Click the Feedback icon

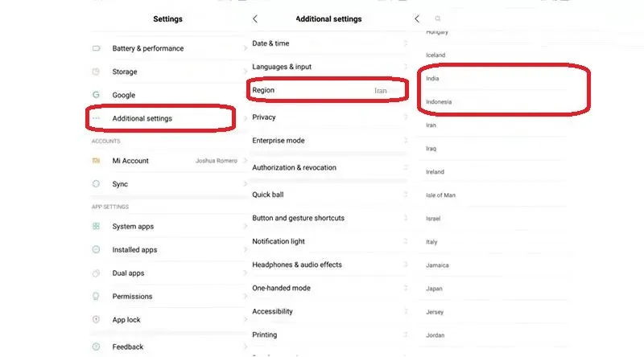96,347
